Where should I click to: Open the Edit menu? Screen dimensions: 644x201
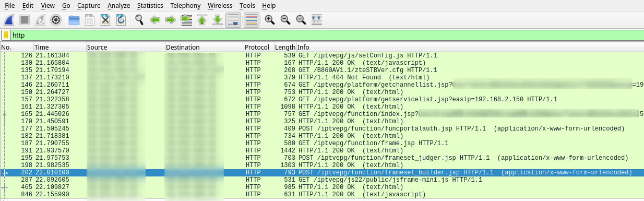coord(28,5)
